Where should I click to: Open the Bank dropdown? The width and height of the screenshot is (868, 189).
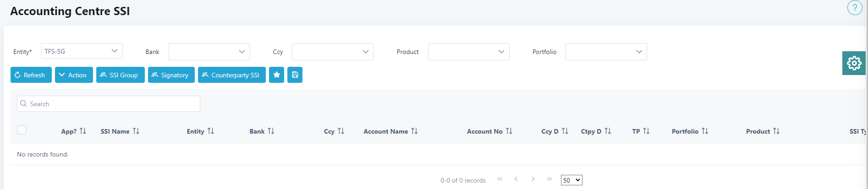(x=209, y=52)
